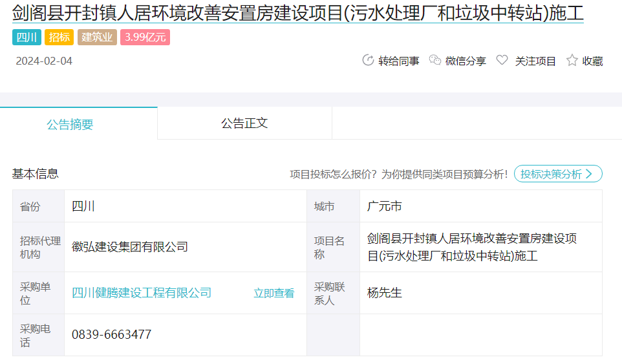Switch to the 公告摘要 tab
This screenshot has width=622, height=364.
tap(78, 123)
